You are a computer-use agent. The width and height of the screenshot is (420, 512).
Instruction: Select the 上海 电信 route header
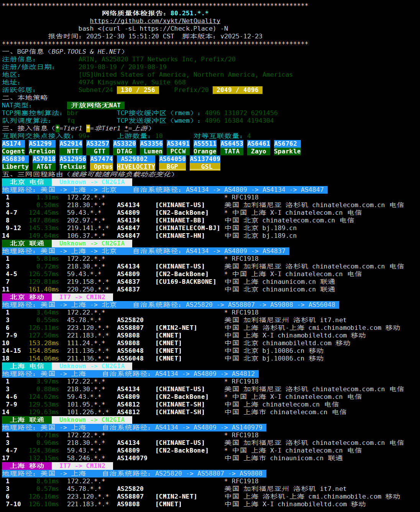tap(26, 366)
